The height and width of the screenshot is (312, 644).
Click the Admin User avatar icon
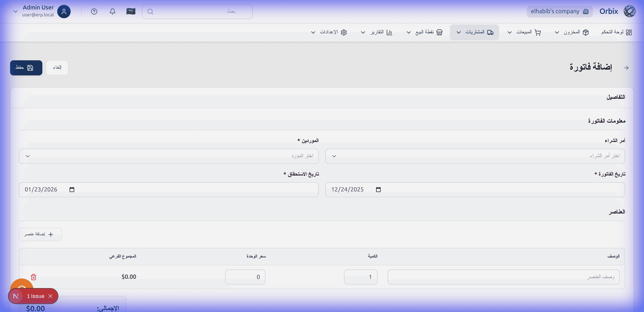[64, 12]
